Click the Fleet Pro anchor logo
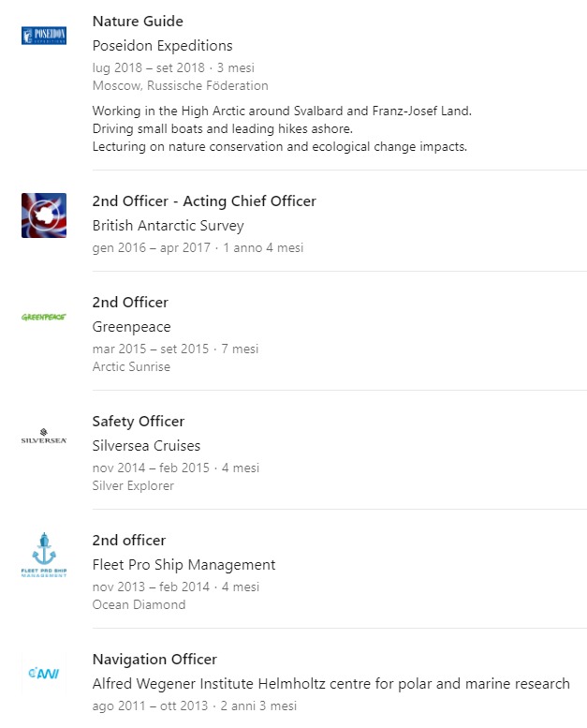The width and height of the screenshot is (587, 728). [x=44, y=555]
